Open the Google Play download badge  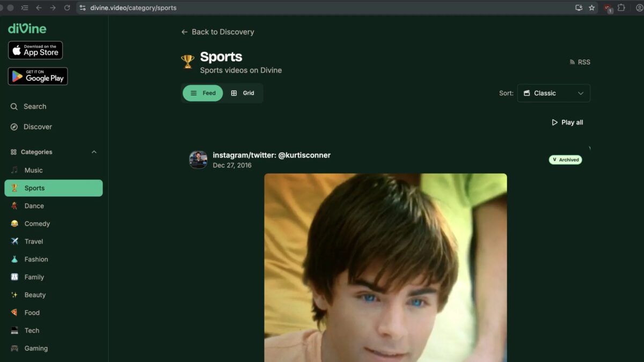(x=38, y=76)
